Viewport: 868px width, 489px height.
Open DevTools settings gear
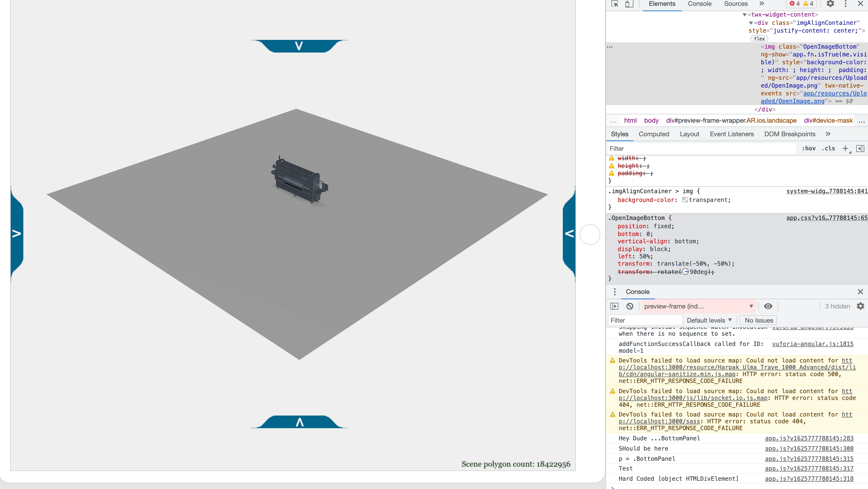(x=830, y=4)
